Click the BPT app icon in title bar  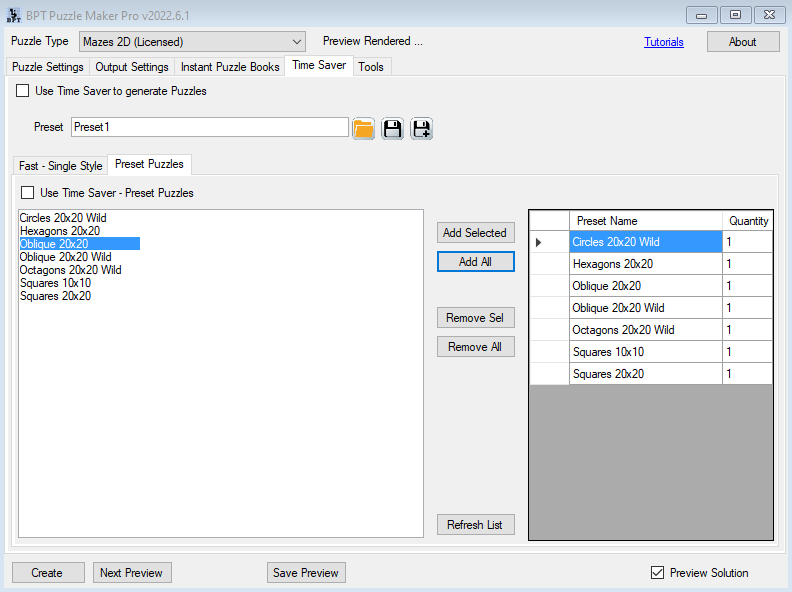[x=14, y=15]
